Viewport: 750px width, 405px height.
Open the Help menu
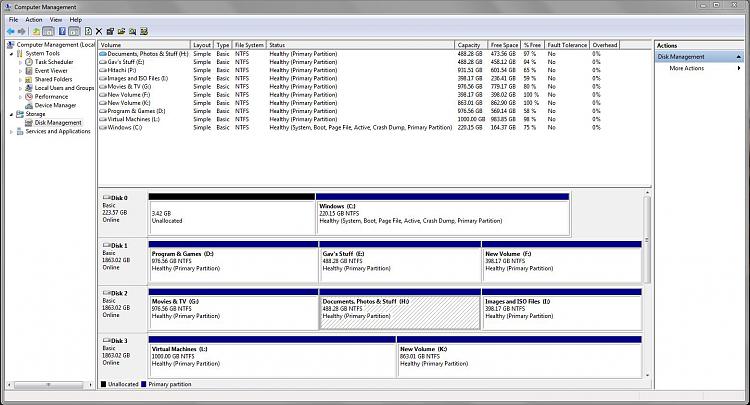[76, 20]
